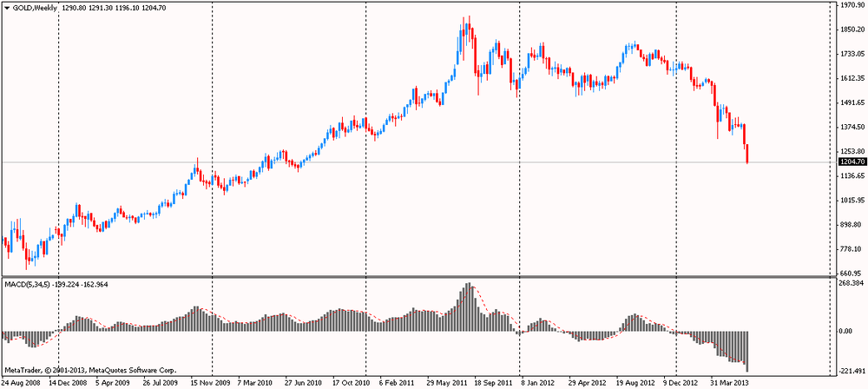Viewport: 868px width, 389px height.
Task: Click the 18 Sep 2011 date label
Action: (x=496, y=382)
